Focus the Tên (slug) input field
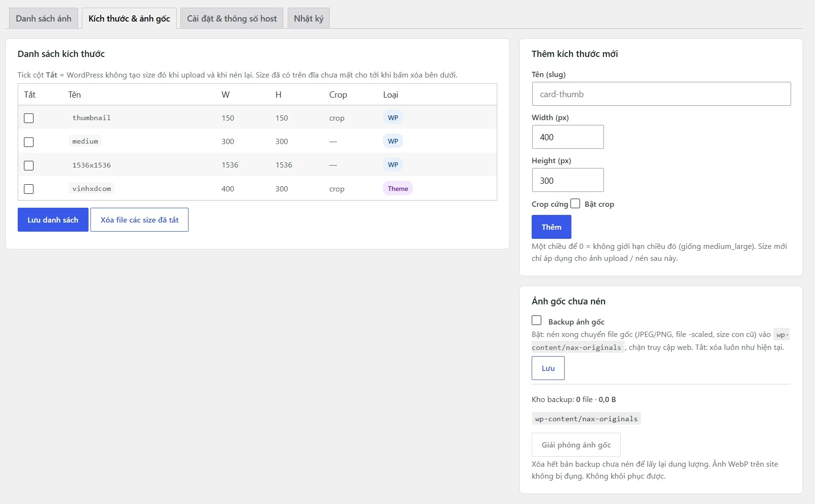This screenshot has width=815, height=504. pos(661,94)
